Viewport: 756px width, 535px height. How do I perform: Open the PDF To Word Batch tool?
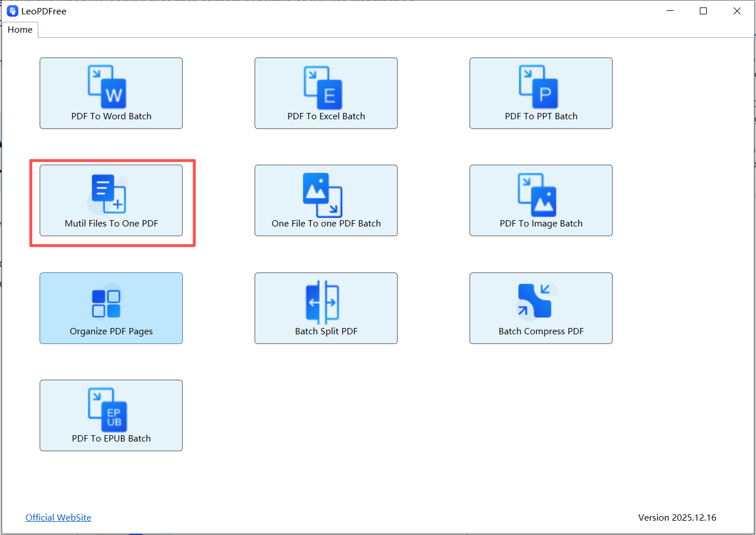pyautogui.click(x=111, y=93)
